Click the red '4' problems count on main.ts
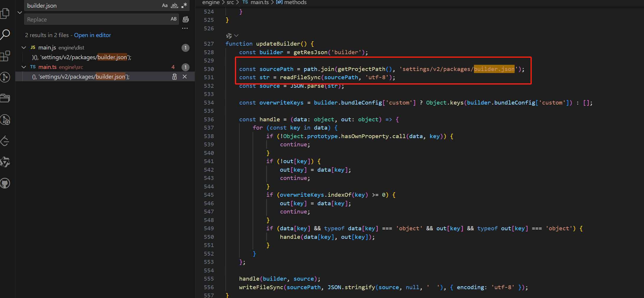 173,67
